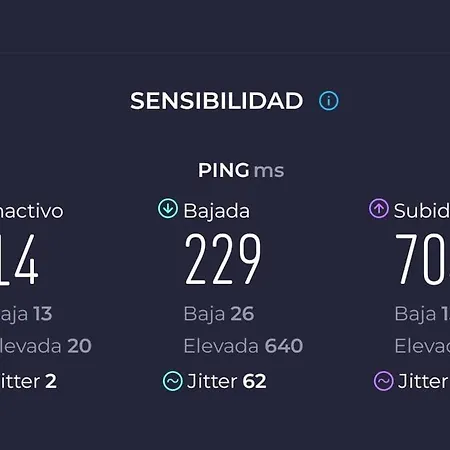This screenshot has height=450, width=450.
Task: Click the Subida ping value
Action: click(423, 259)
